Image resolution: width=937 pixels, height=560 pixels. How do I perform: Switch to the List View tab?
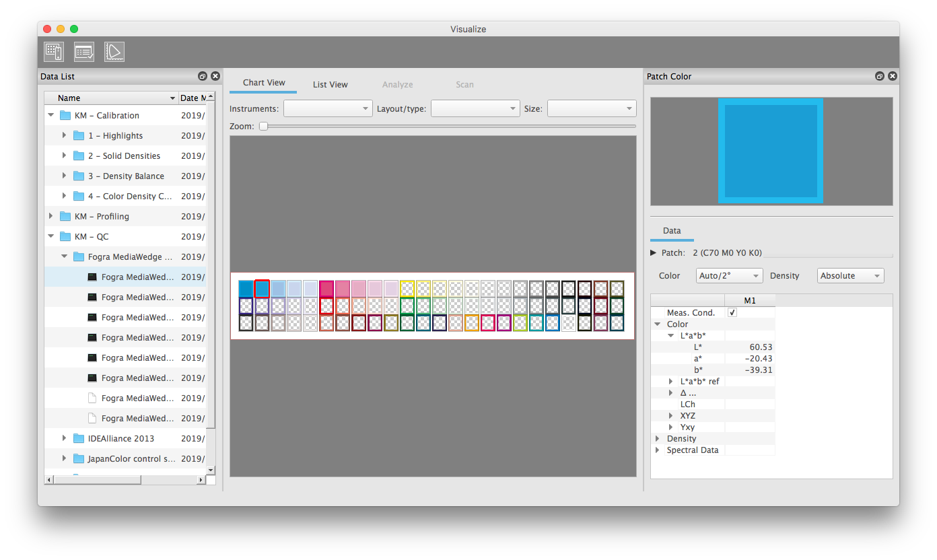pyautogui.click(x=330, y=84)
